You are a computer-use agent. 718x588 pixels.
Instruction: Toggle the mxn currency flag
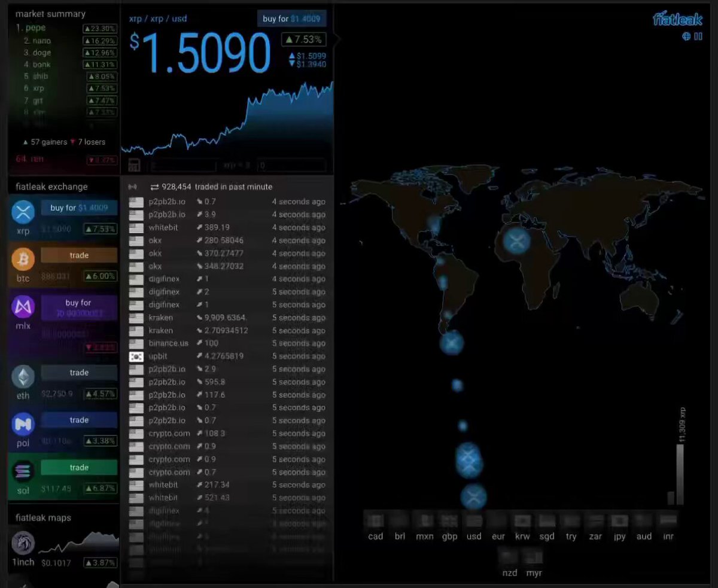424,520
